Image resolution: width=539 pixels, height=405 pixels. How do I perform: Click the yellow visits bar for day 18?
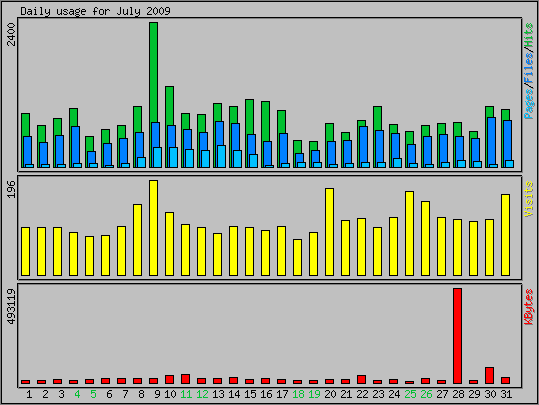click(x=297, y=258)
